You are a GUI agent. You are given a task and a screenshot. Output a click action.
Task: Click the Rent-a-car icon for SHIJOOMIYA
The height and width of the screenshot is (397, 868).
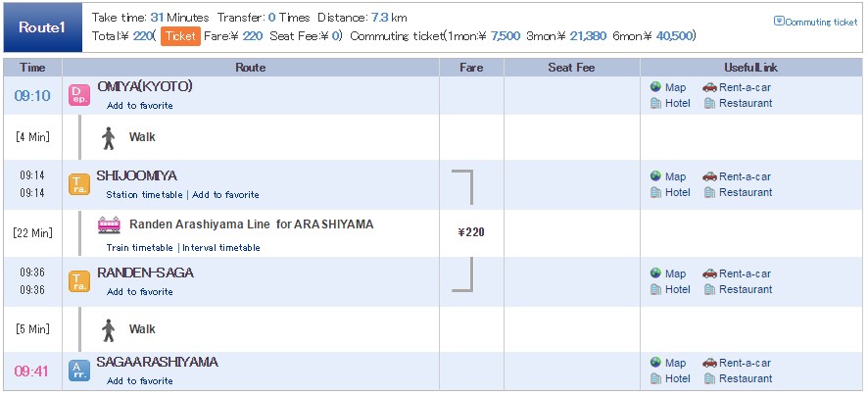[709, 176]
